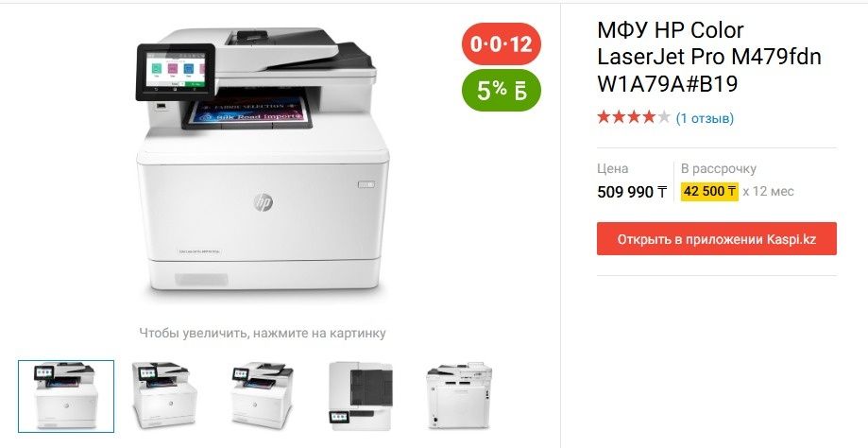Click the hint text Чтобы увеличить, нажмите на картинку
This screenshot has width=868, height=448.
263,334
